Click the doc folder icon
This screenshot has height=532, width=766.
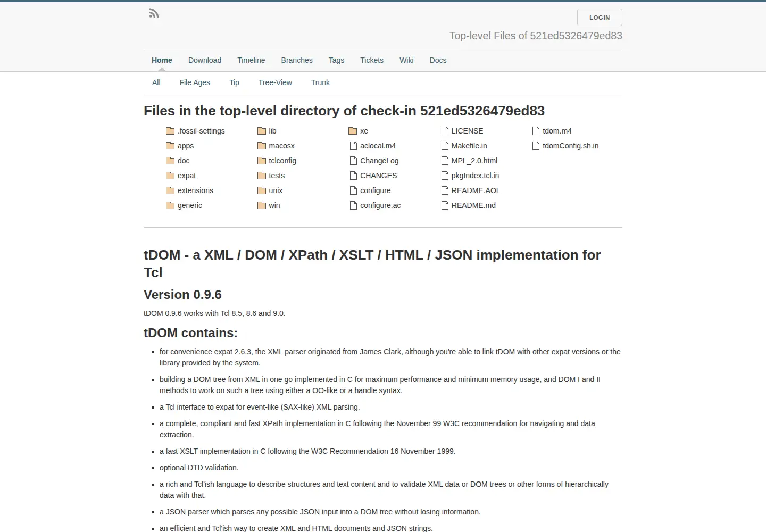click(x=170, y=161)
